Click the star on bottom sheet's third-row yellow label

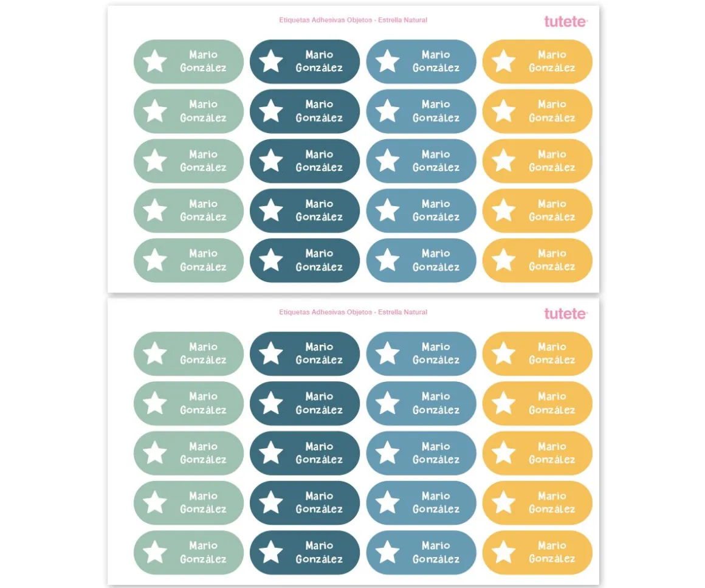pos(503,453)
